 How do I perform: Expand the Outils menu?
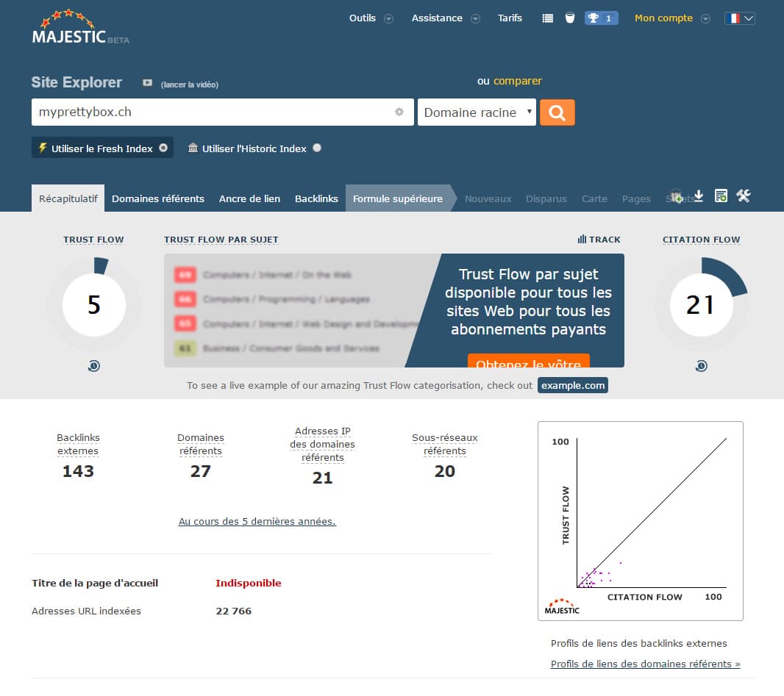371,18
